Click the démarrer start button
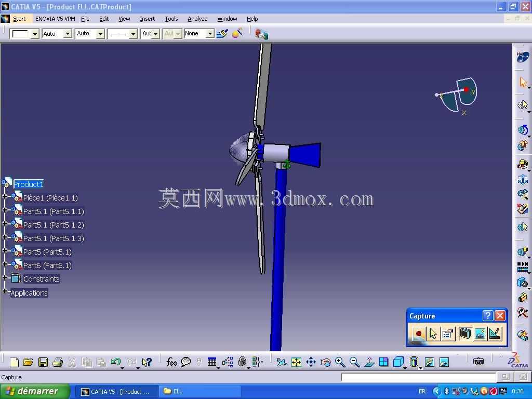This screenshot has width=532, height=399. pos(35,391)
